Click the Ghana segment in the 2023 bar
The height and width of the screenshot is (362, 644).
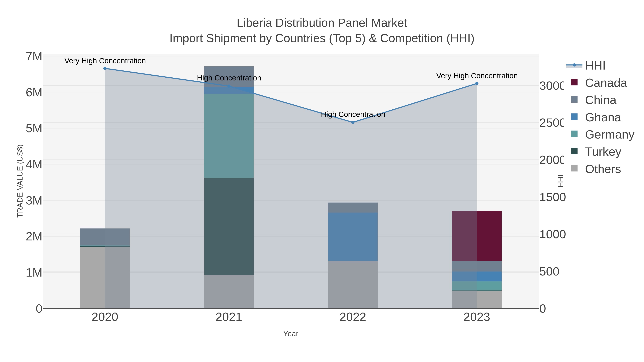coord(477,277)
